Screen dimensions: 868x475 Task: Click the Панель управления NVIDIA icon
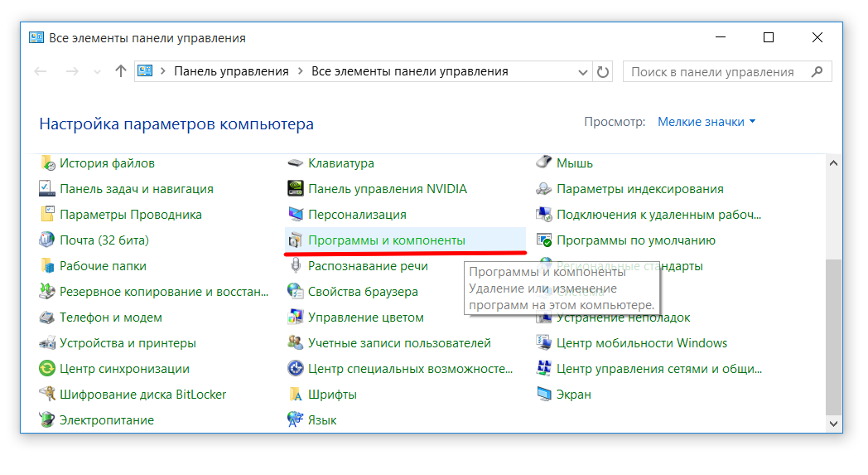(295, 189)
